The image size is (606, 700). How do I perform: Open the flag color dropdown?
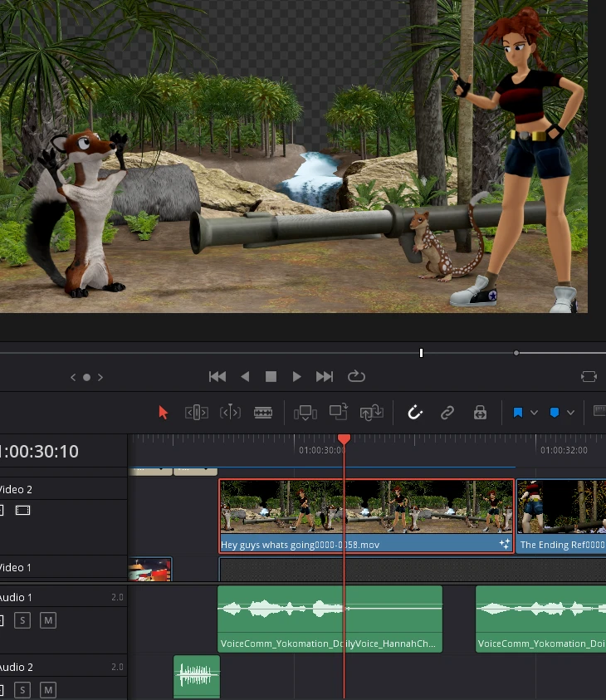point(534,413)
